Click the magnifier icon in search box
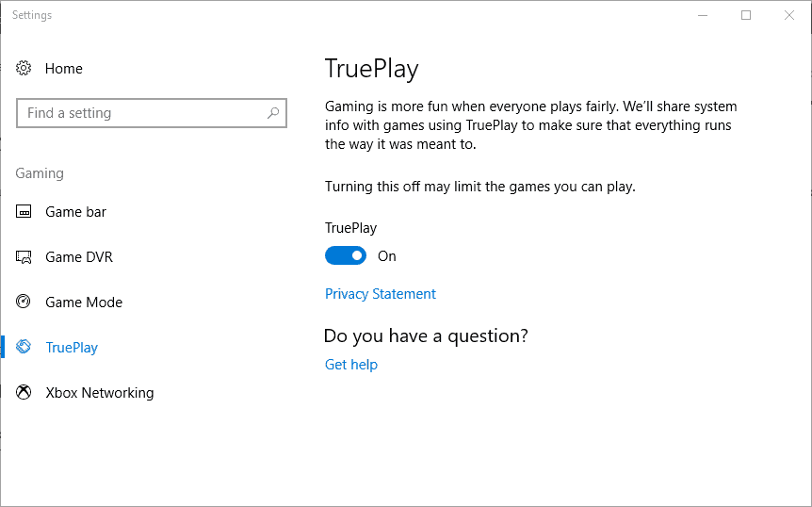 click(273, 113)
